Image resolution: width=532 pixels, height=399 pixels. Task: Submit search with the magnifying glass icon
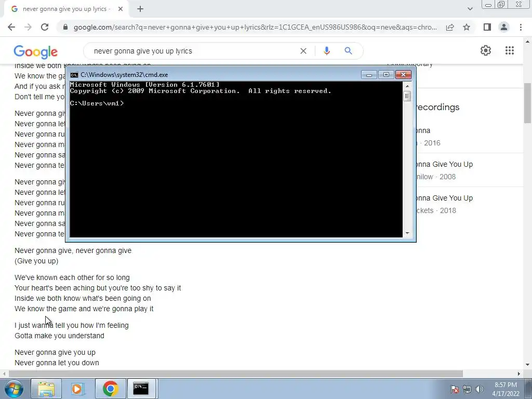348,51
